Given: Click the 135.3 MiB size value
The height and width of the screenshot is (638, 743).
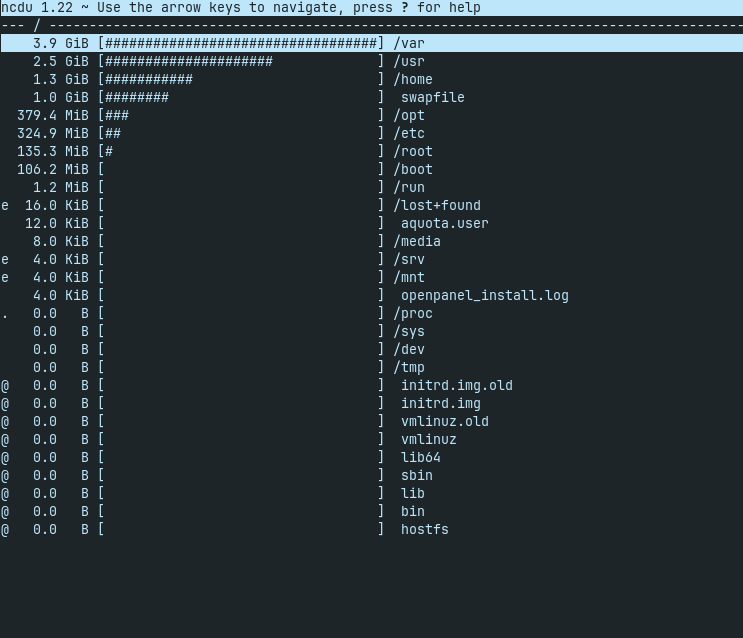Looking at the screenshot, I should [x=53, y=151].
